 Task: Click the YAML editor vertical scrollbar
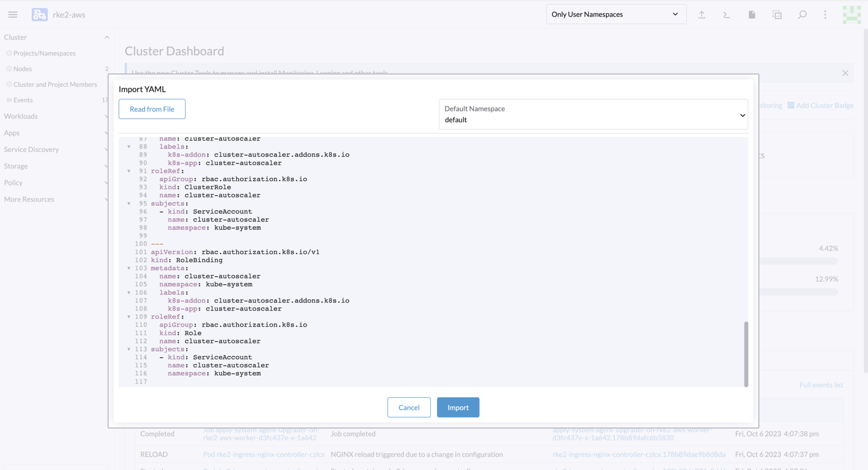tap(746, 354)
